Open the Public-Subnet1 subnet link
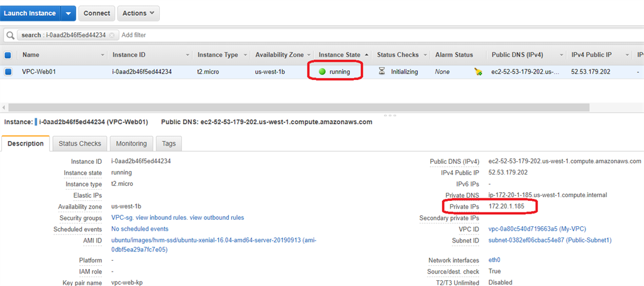 [550, 240]
